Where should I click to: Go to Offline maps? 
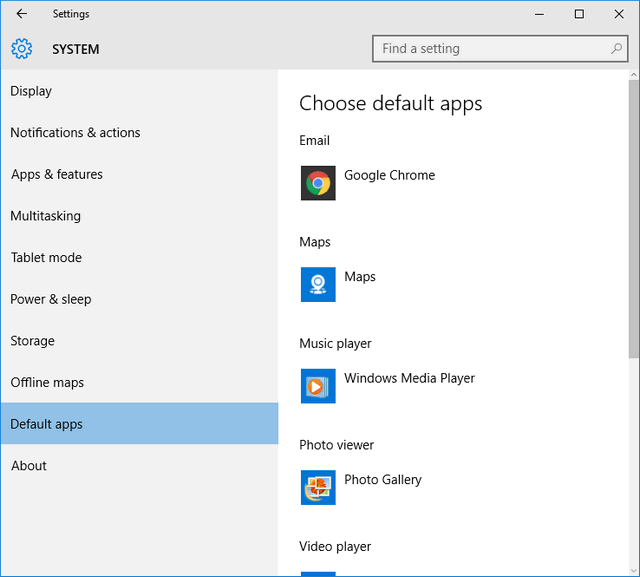[x=140, y=382]
